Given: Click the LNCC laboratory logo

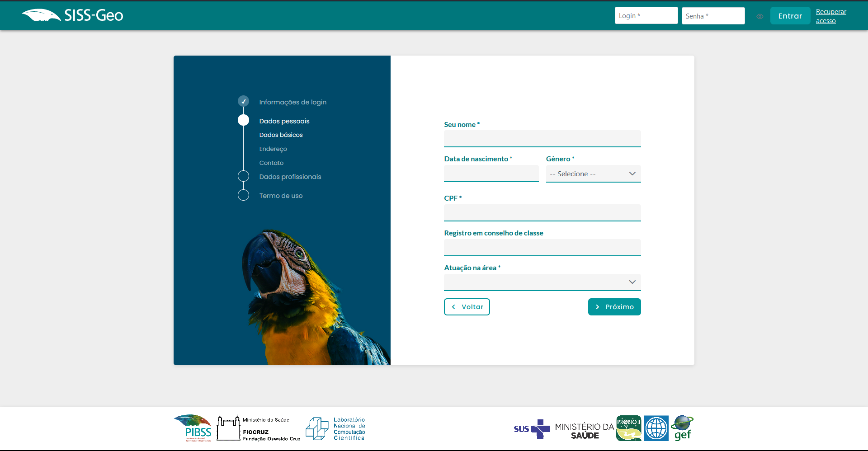Looking at the screenshot, I should click(x=335, y=428).
